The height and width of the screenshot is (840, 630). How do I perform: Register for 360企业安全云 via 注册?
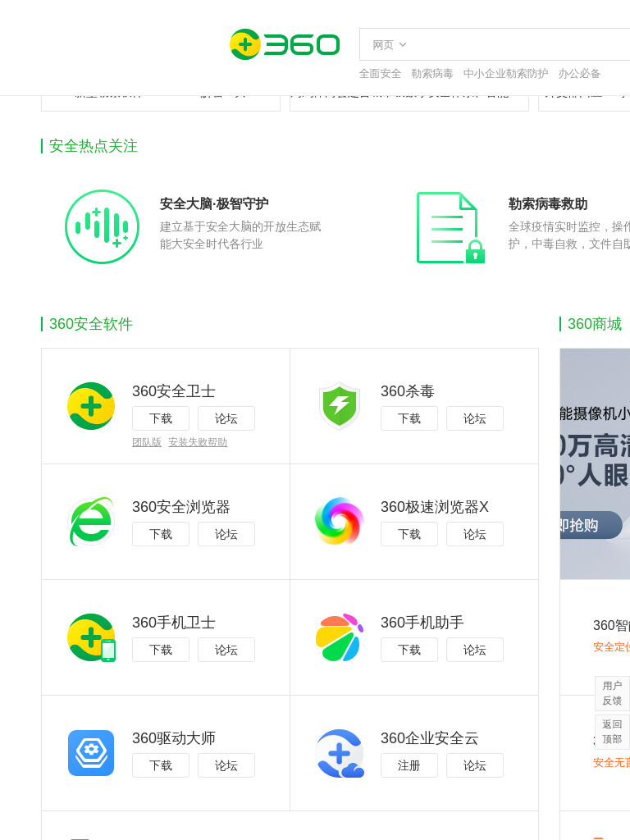pyautogui.click(x=409, y=765)
